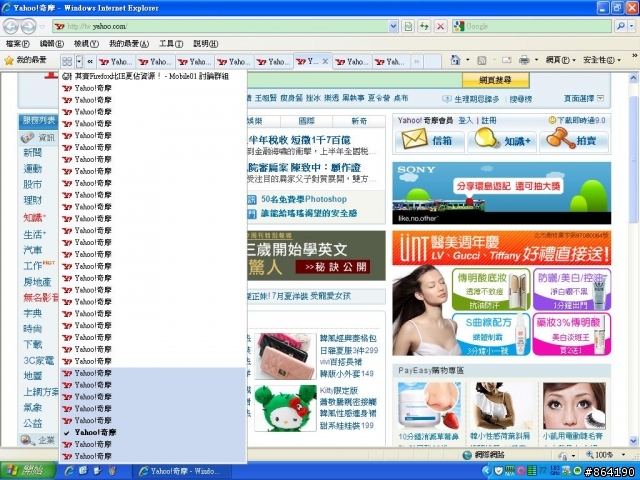Click the Hello Kitty plush thumbnail
The height and width of the screenshot is (480, 640).
[x=285, y=408]
